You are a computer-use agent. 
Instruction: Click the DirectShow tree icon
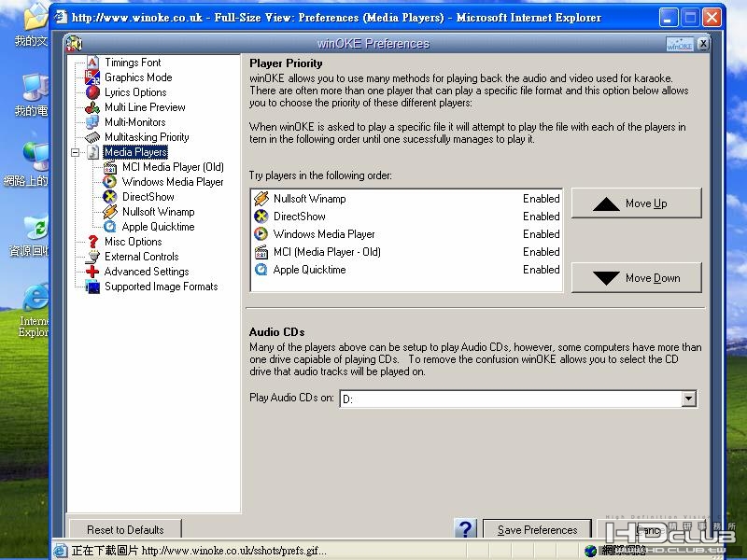pyautogui.click(x=109, y=197)
